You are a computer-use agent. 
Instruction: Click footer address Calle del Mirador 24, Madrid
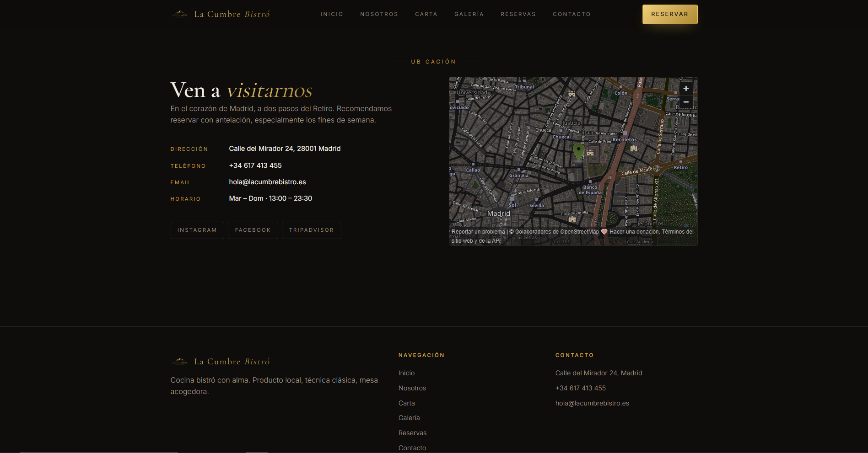[x=598, y=373]
